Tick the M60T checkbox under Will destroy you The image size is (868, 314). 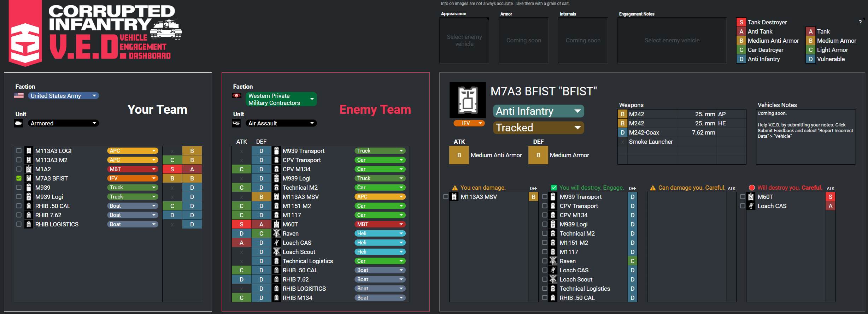click(743, 197)
